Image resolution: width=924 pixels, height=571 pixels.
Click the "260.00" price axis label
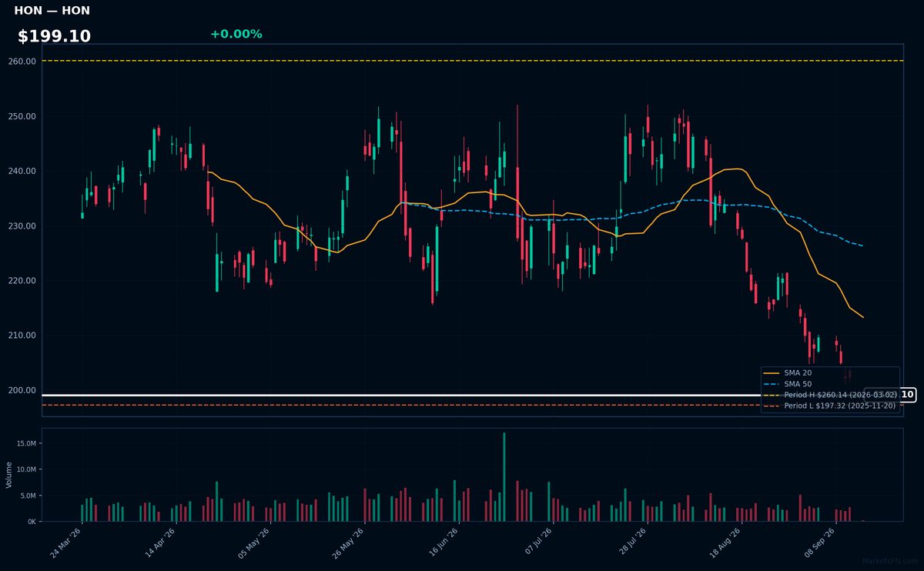[22, 61]
